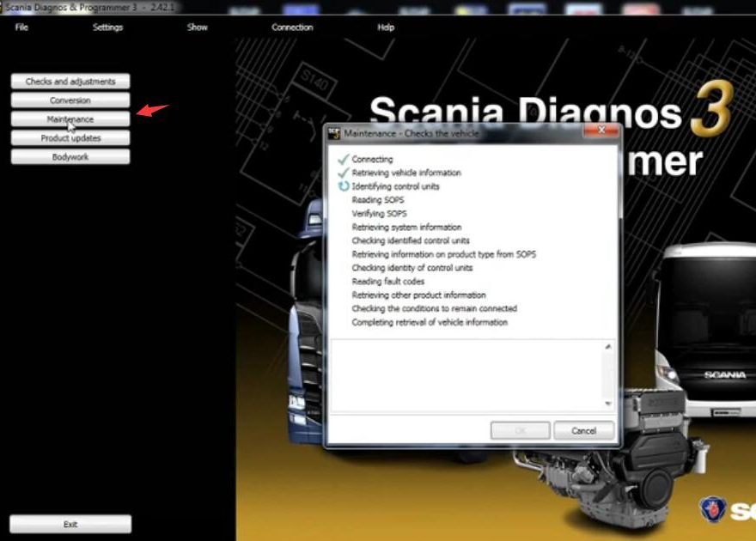Click inside the dialog message log box
Viewport: 756px width, 541px height.
[466, 375]
